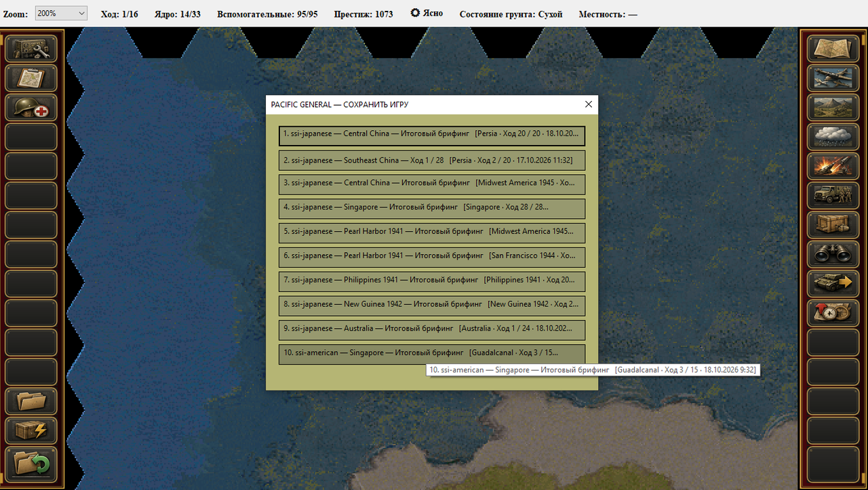Close the Сохранить игру dialog

[x=589, y=104]
